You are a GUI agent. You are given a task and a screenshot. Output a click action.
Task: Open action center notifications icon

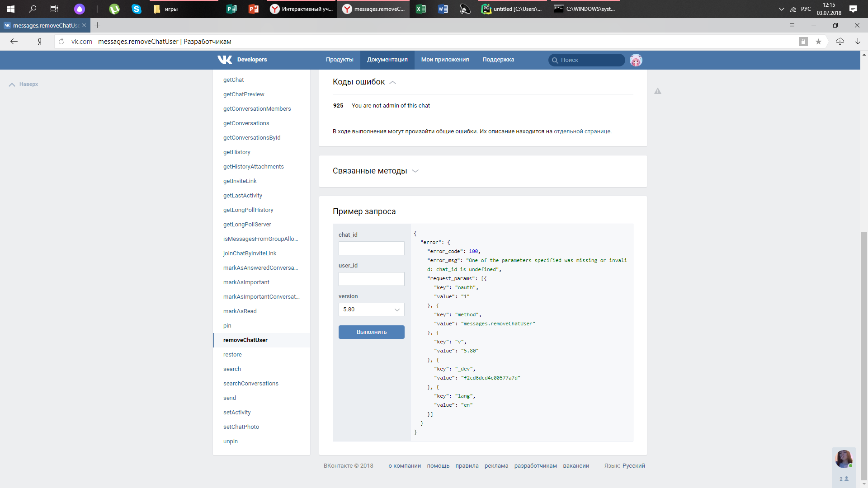(853, 9)
